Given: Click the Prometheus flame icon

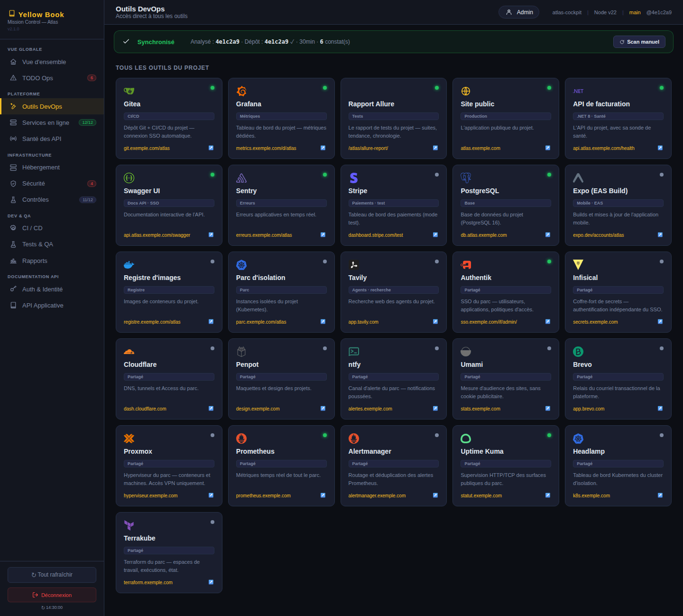Looking at the screenshot, I should [x=241, y=439].
